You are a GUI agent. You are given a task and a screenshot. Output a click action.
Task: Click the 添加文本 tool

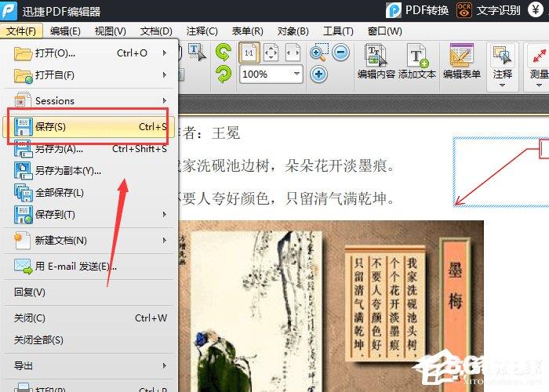[x=417, y=61]
